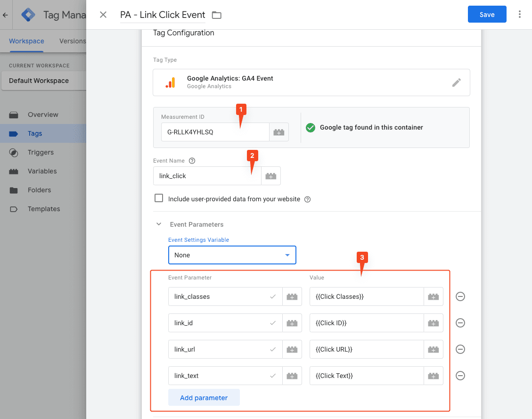532x419 pixels.
Task: Click the Save button
Action: [487, 15]
